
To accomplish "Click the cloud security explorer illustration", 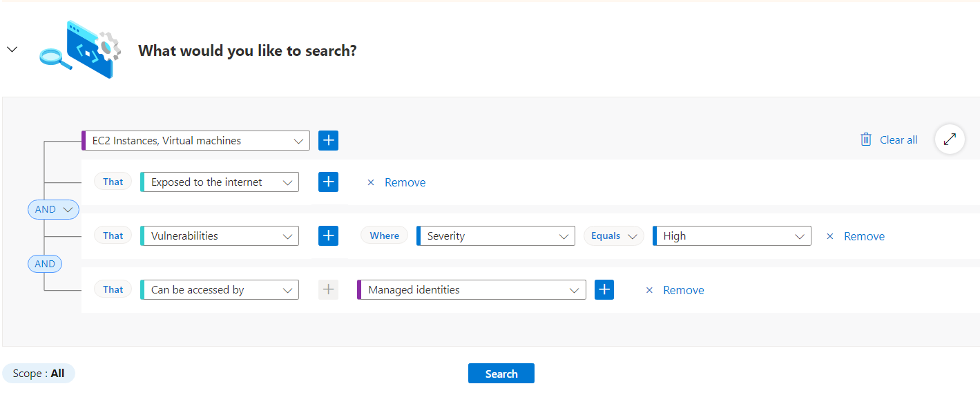I will click(80, 49).
